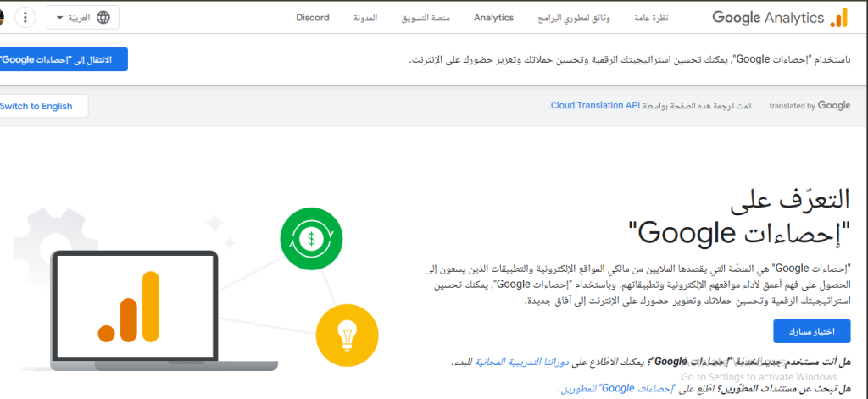Click the yellow light bulb illustration icon
This screenshot has height=399, width=868.
(347, 335)
